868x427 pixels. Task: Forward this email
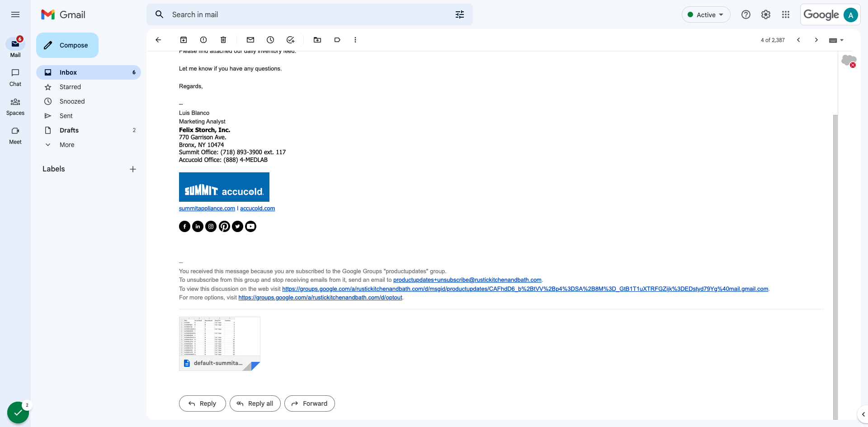(x=310, y=403)
